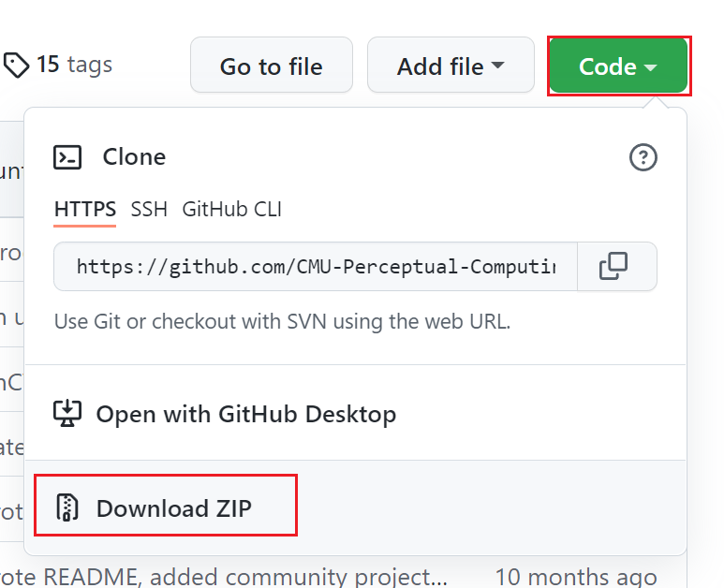The image size is (724, 588).
Task: Choose the Download ZIP option
Action: tap(174, 508)
